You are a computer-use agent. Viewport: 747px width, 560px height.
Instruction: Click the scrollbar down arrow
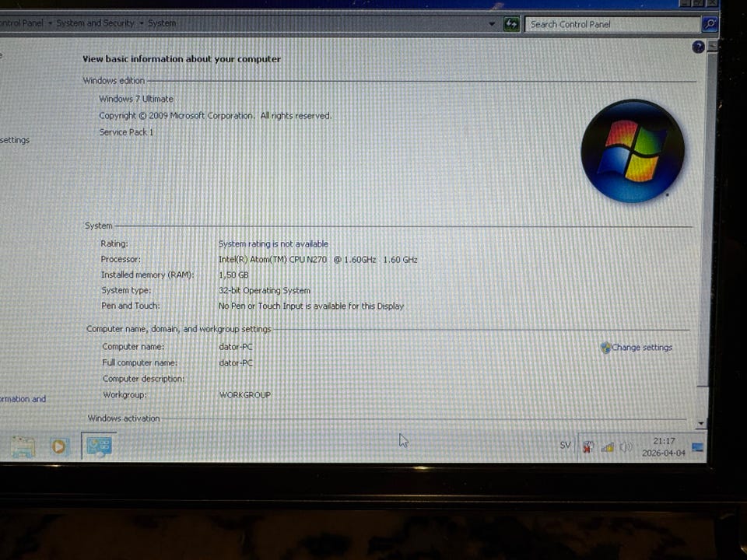pyautogui.click(x=701, y=423)
